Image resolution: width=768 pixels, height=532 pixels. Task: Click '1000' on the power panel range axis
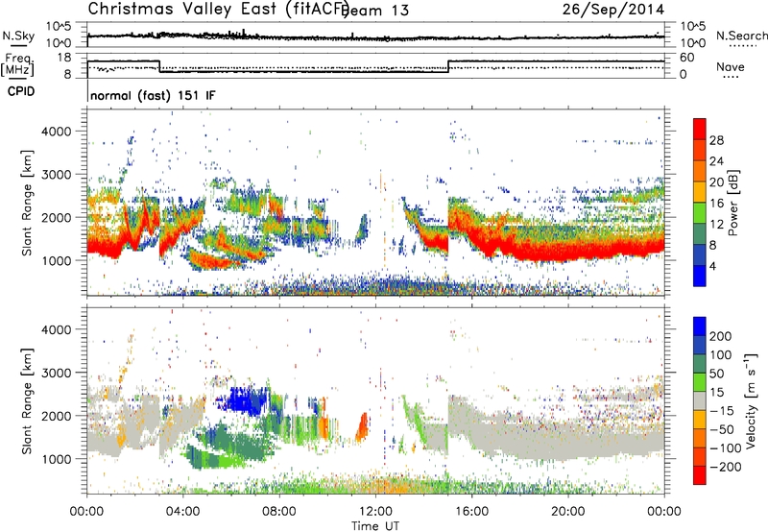56,260
